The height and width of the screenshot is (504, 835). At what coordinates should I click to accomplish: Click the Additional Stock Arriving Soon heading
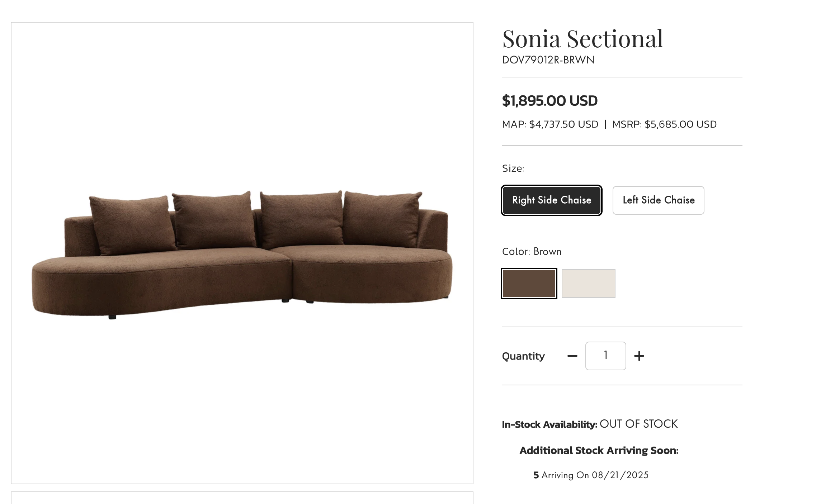pos(599,451)
